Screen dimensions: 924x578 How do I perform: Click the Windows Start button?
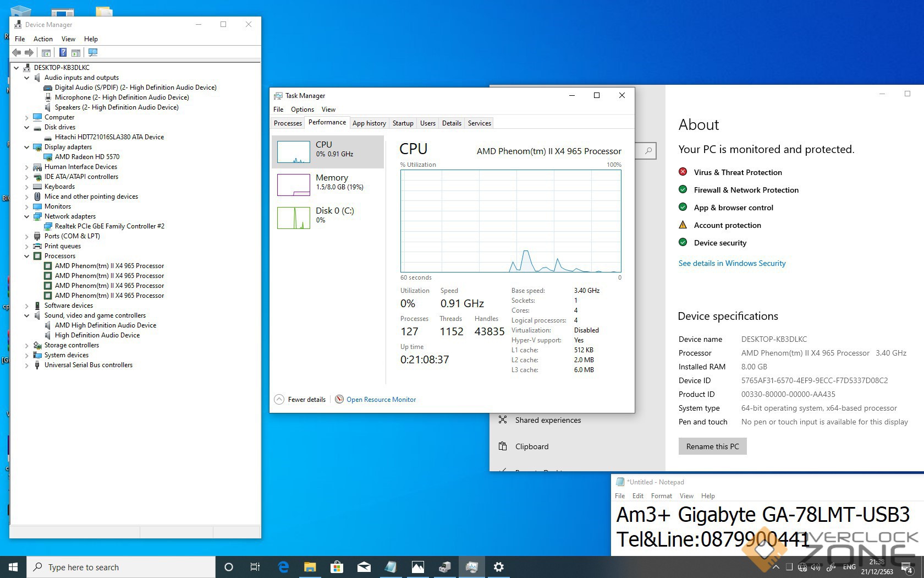13,567
